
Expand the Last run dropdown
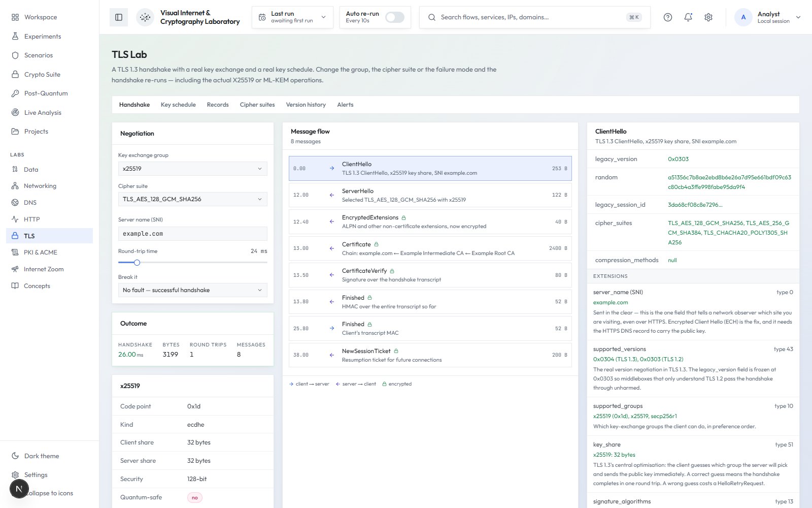pyautogui.click(x=292, y=17)
